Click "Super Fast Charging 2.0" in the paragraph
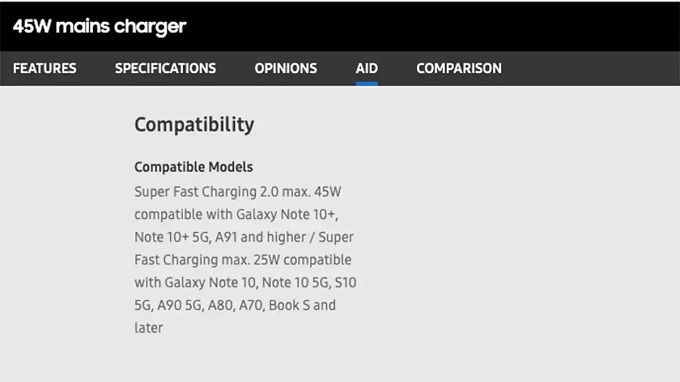 click(x=206, y=192)
